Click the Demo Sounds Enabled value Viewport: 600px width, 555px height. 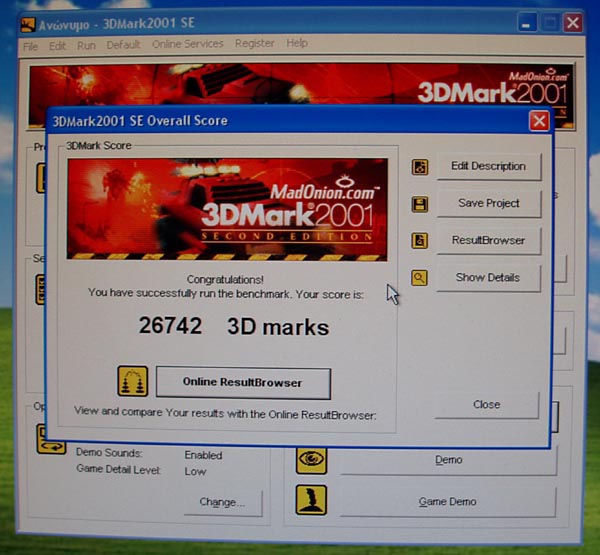(x=203, y=455)
